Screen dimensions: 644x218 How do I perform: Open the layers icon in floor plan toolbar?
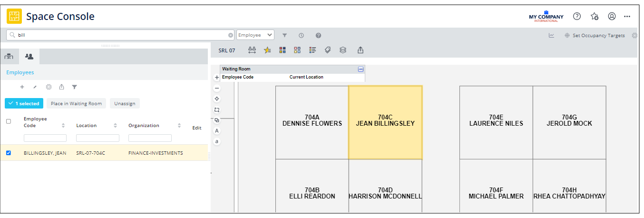pyautogui.click(x=342, y=50)
